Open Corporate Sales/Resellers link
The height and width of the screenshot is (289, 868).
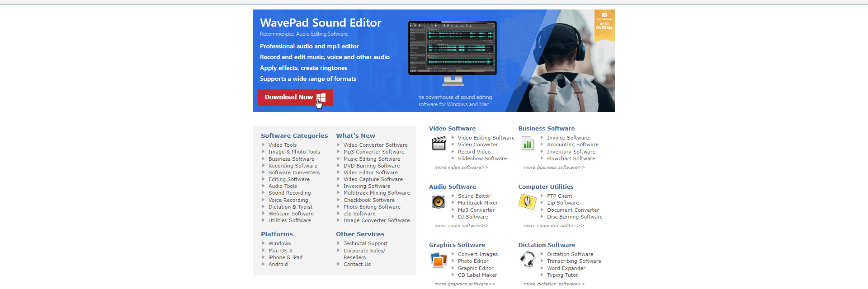coord(364,254)
